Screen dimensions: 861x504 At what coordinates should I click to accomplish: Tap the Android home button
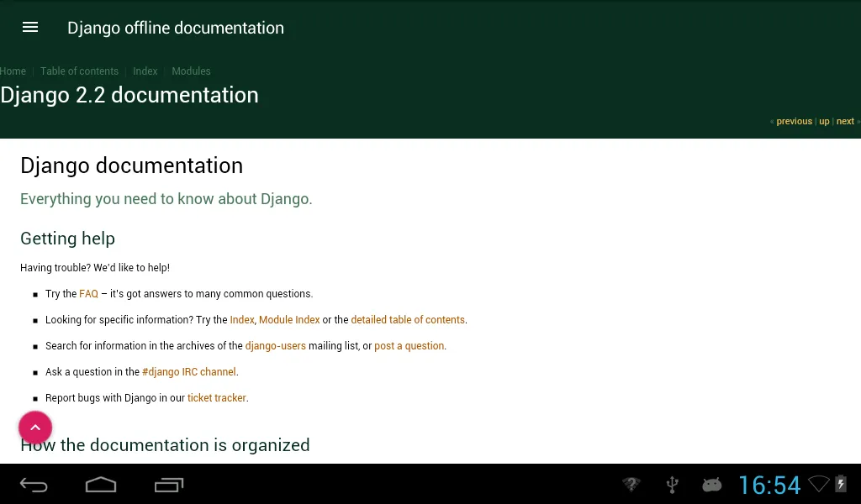(101, 485)
